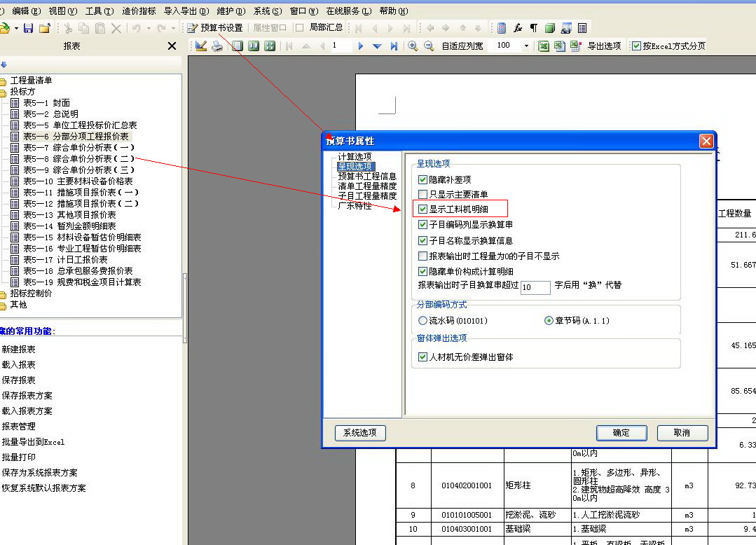Click 批量导出到Excel link

(33, 442)
